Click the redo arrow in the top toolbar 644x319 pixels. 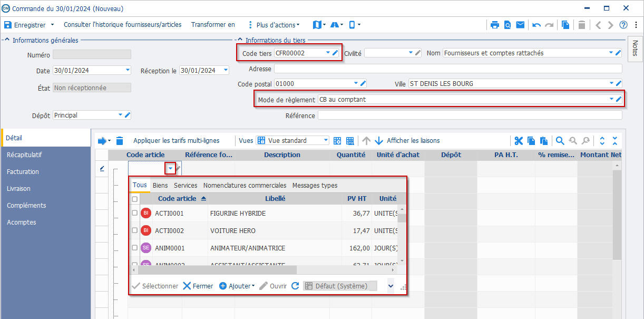[549, 25]
